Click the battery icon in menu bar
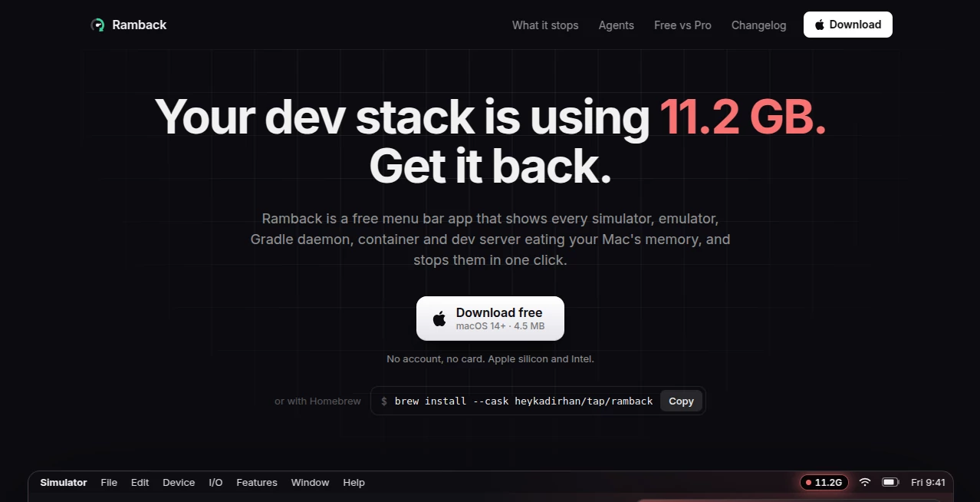The width and height of the screenshot is (980, 502). point(890,482)
